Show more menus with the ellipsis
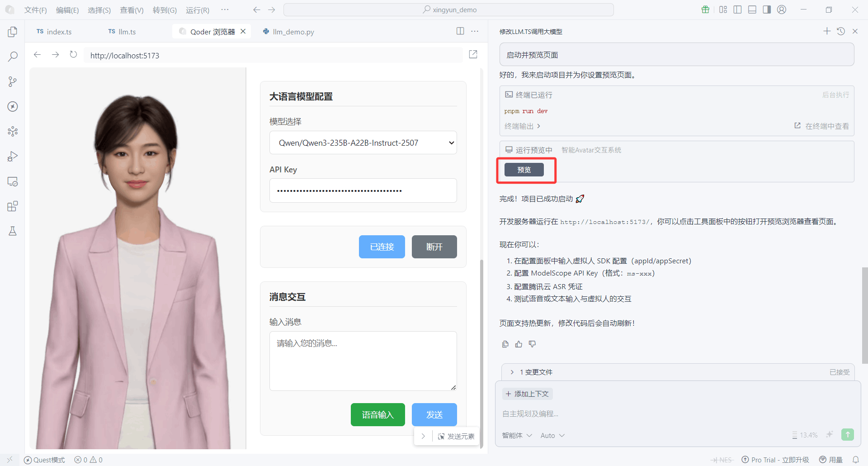The height and width of the screenshot is (466, 868). [225, 10]
